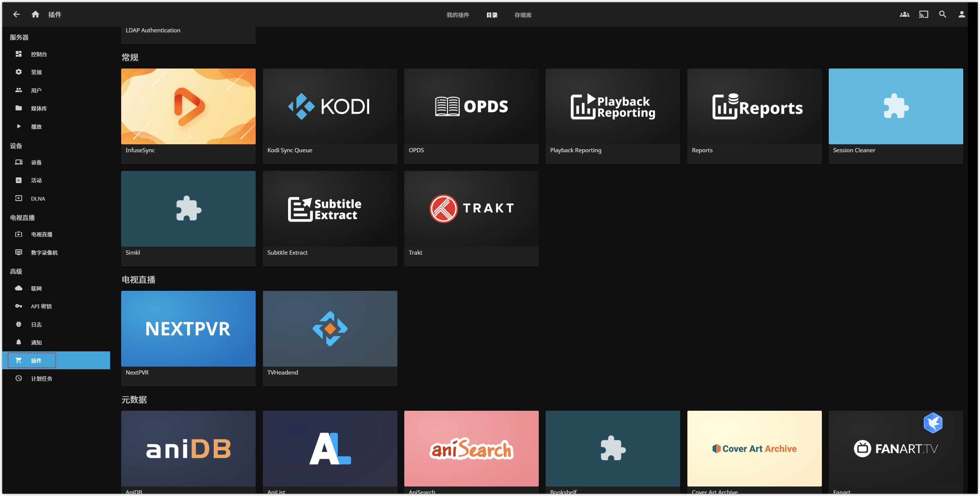Open Kodi Sync Queue plugin card
The image size is (980, 496).
pyautogui.click(x=330, y=116)
